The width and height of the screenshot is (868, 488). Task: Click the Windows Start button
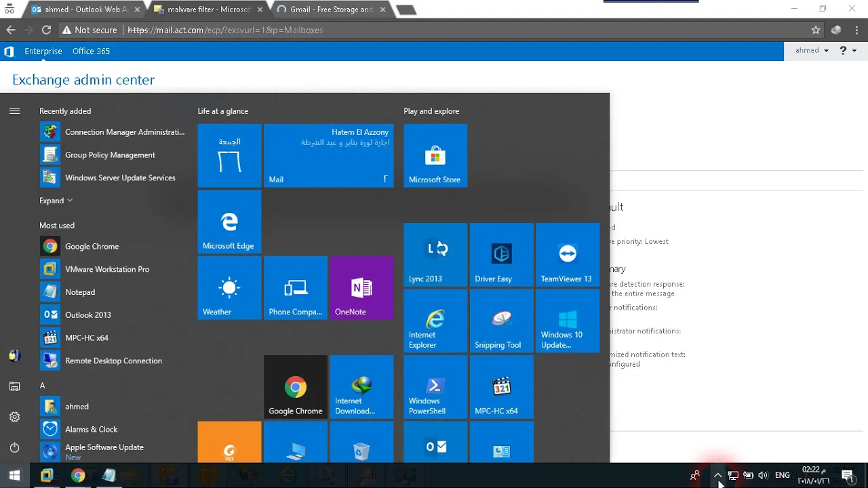tap(14, 475)
